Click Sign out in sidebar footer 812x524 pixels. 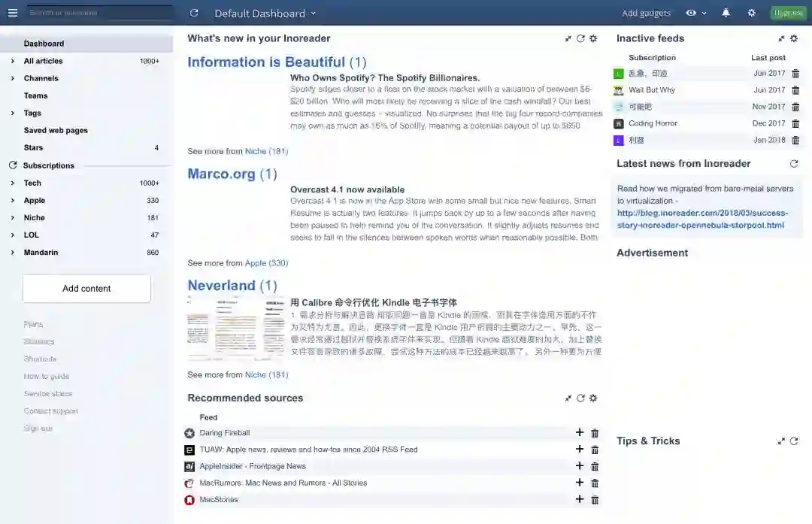(38, 429)
